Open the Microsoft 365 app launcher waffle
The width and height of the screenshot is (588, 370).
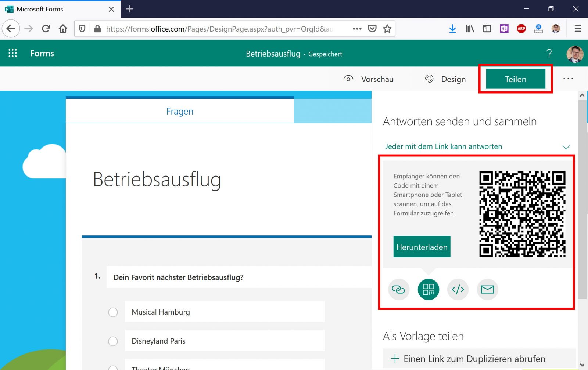point(12,53)
